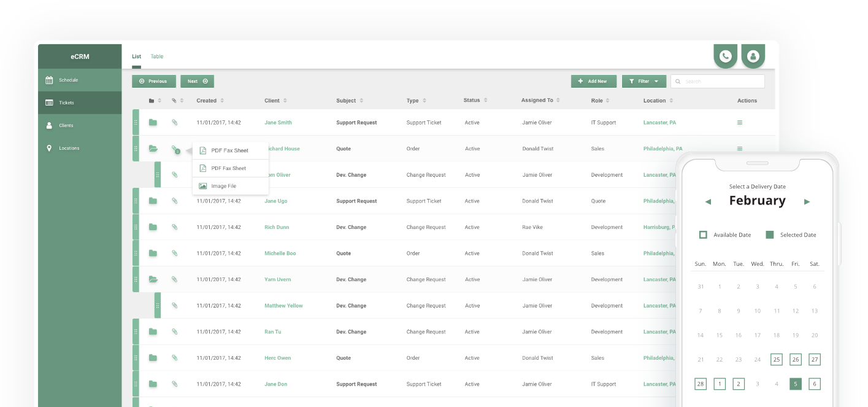Select available date 27 on calendar
This screenshot has width=868, height=407.
tap(815, 360)
